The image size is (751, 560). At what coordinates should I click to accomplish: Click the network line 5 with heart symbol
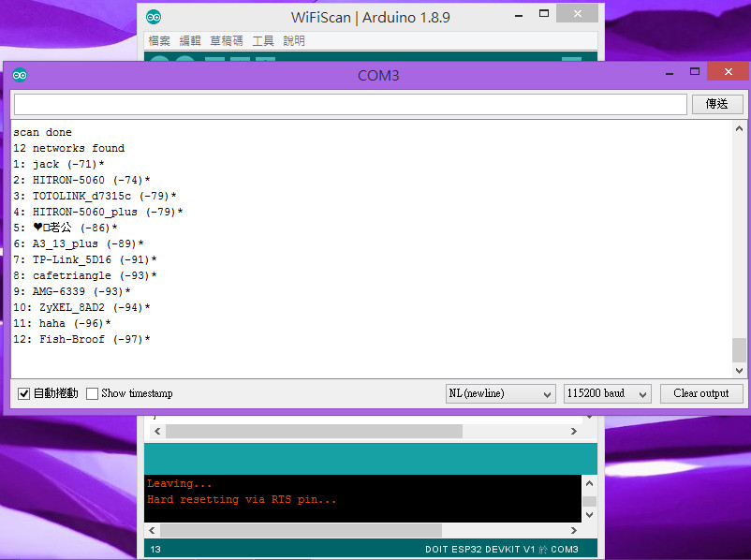(66, 228)
